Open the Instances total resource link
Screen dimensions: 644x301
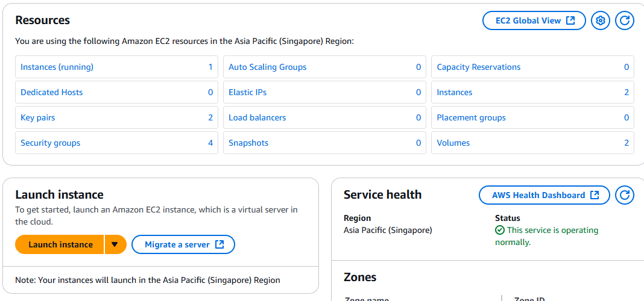pos(455,92)
